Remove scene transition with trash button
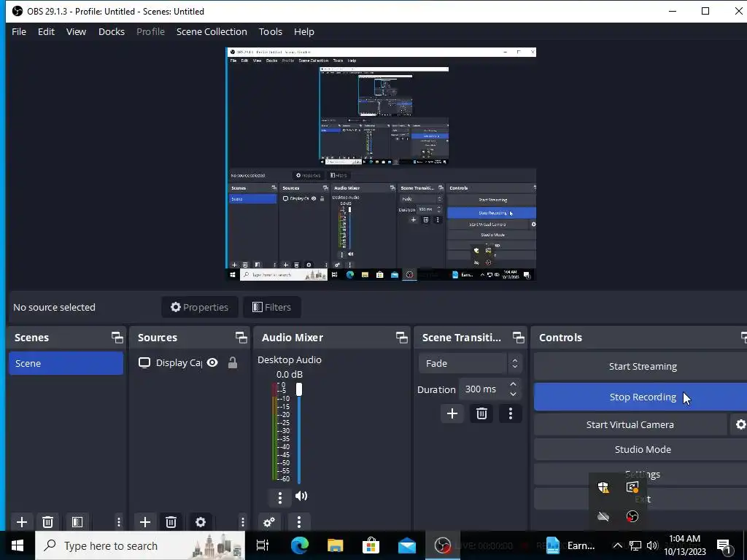 (x=481, y=413)
